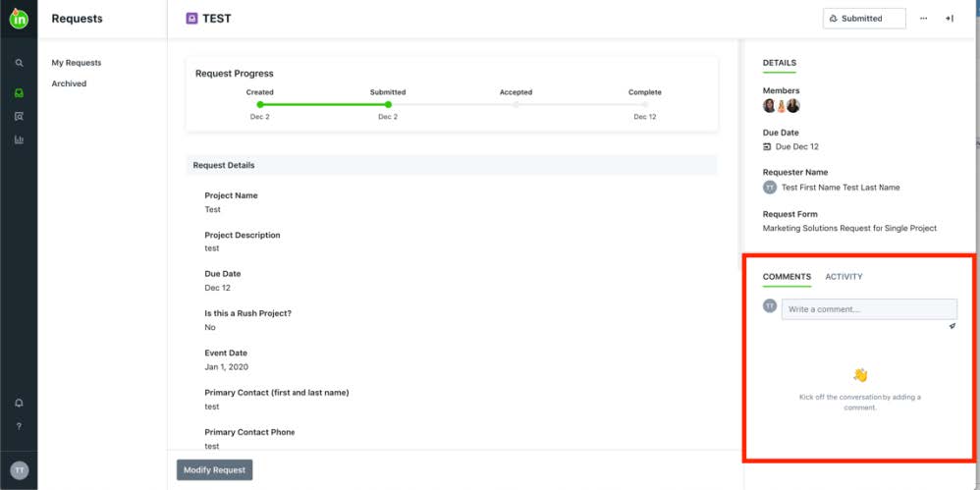
Task: Open the TT user avatar menu in sidebar
Action: click(x=19, y=470)
